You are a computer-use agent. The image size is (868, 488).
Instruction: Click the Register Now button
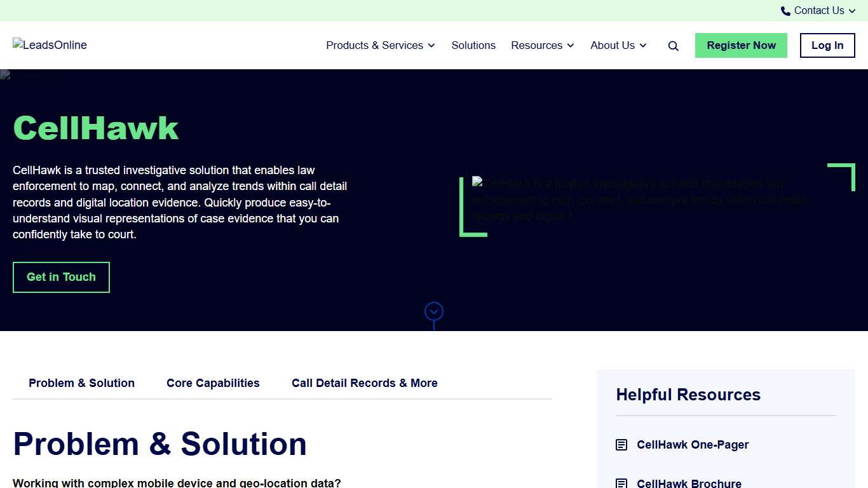pos(741,45)
